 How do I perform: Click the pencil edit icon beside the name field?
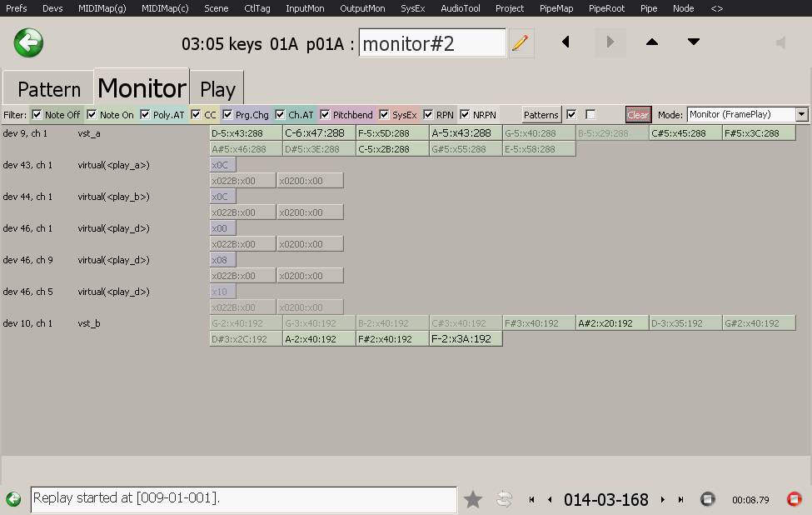521,42
